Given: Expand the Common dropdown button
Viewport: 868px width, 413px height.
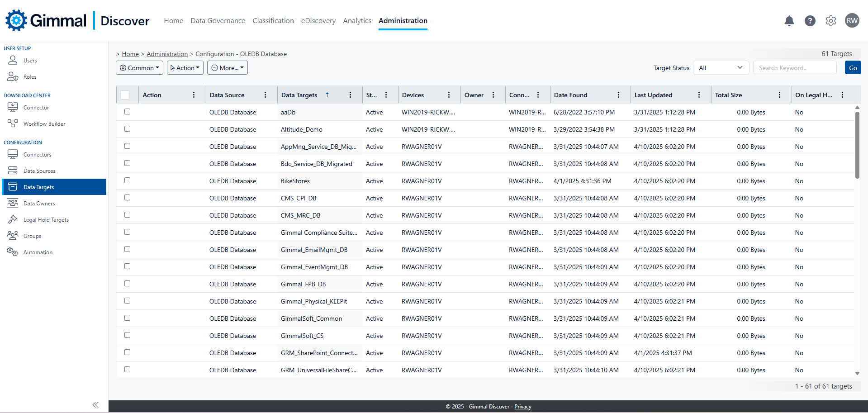Looking at the screenshot, I should [x=139, y=68].
